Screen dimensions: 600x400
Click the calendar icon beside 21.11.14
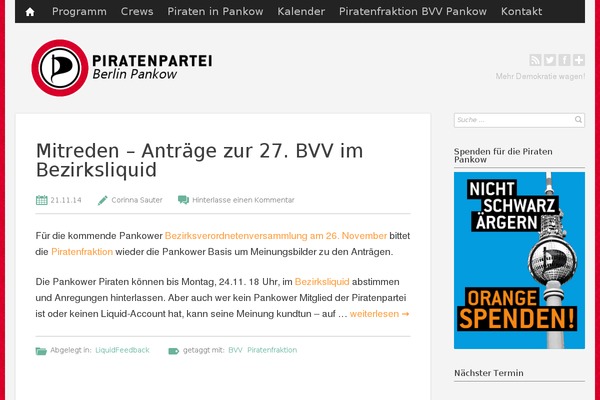point(41,200)
